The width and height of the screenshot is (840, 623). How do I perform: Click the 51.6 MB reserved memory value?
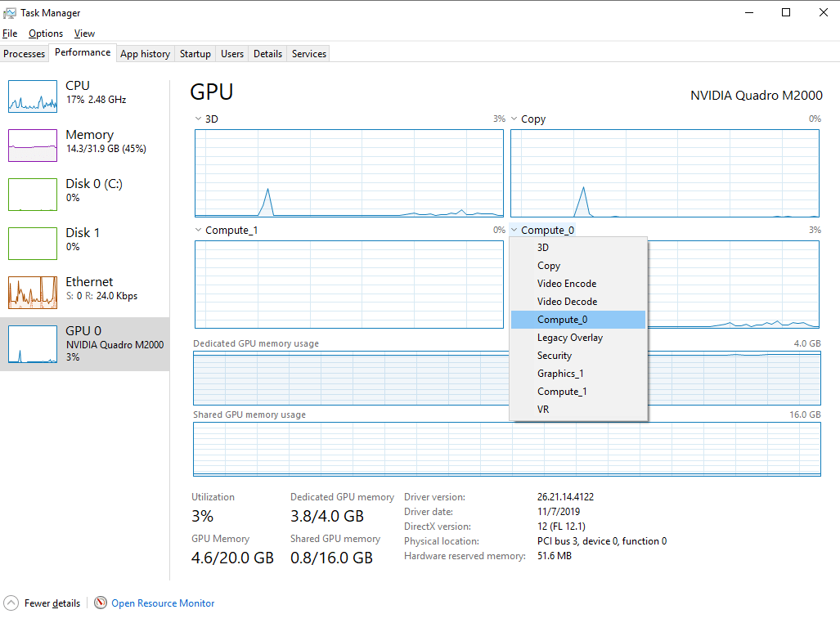click(x=555, y=556)
